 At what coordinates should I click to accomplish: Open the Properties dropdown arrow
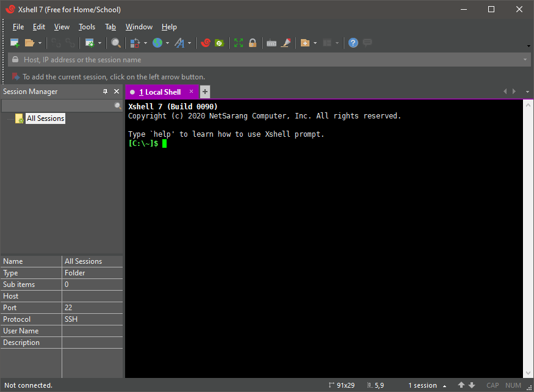(100, 43)
